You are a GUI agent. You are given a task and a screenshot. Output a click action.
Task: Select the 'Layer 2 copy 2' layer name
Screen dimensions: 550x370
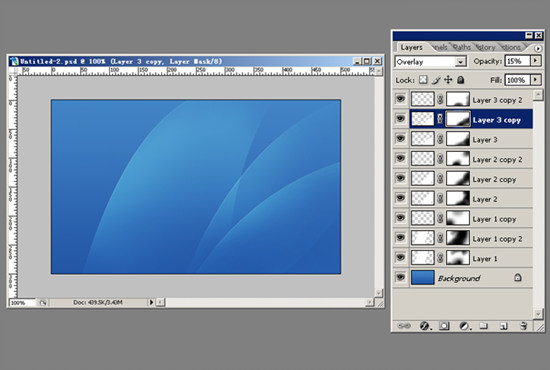tap(497, 160)
